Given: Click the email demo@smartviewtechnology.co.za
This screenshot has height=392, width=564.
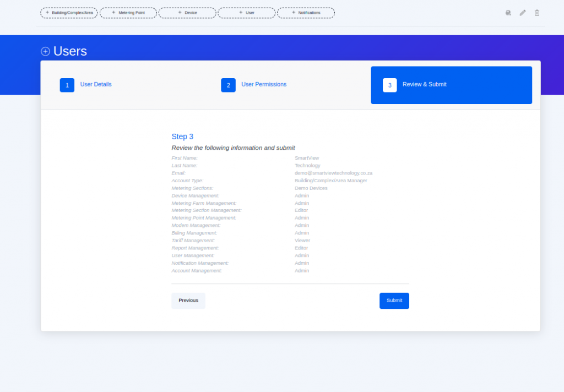Looking at the screenshot, I should 333,173.
